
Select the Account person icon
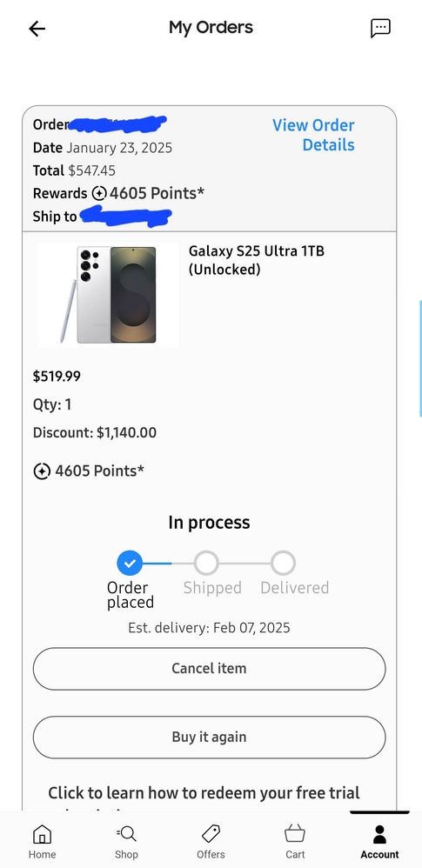pos(379,834)
